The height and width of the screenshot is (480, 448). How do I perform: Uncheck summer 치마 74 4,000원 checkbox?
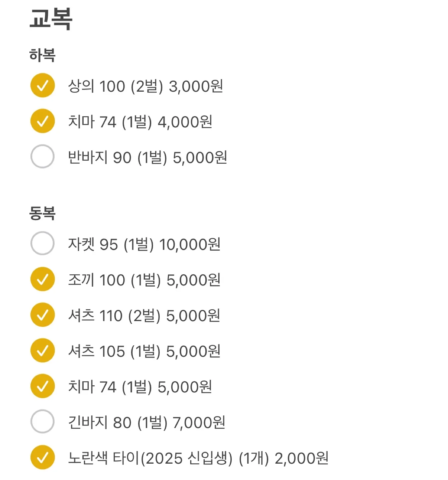point(42,121)
